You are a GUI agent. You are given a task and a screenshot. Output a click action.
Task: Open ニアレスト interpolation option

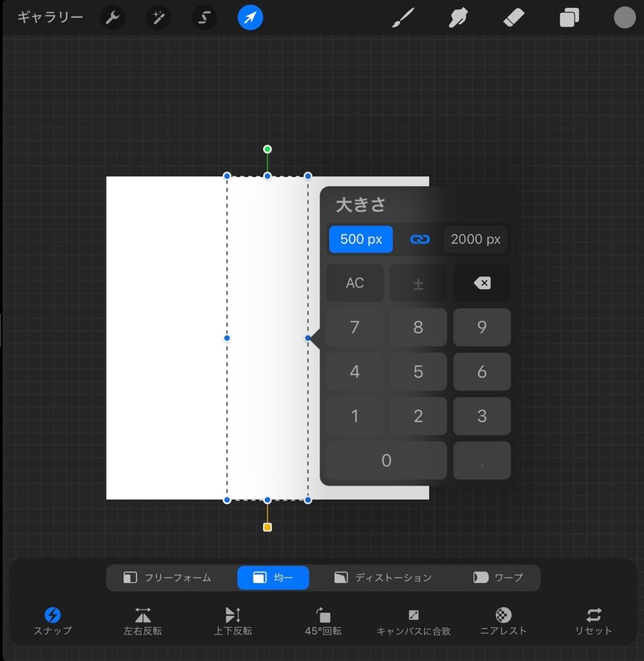503,621
